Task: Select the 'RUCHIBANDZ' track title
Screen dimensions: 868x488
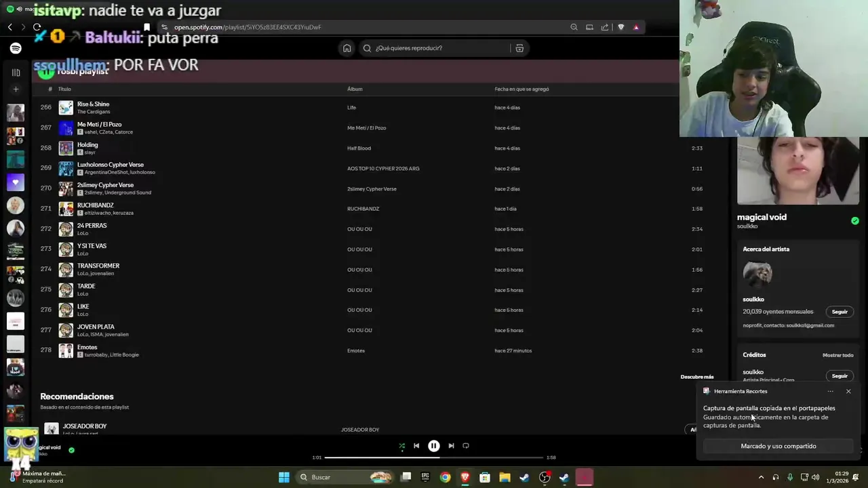Action: tap(96, 205)
